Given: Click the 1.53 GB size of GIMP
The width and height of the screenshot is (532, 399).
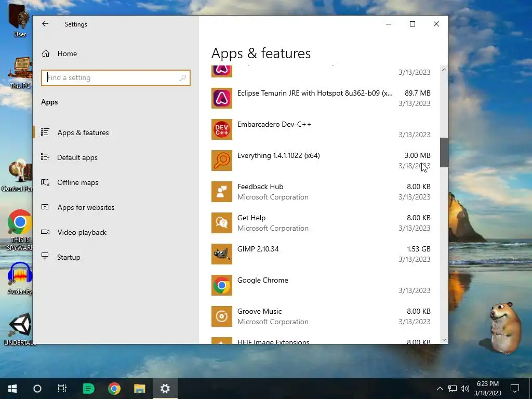Looking at the screenshot, I should pos(419,249).
